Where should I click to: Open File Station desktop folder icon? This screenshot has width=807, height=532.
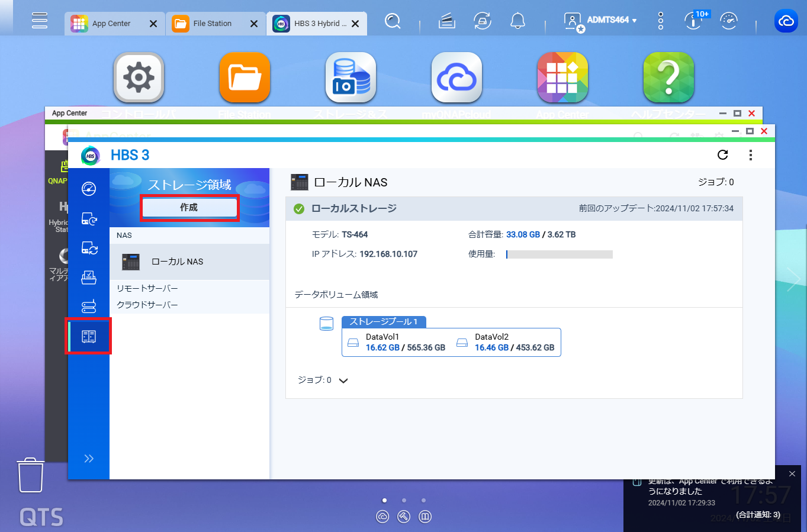(x=245, y=78)
